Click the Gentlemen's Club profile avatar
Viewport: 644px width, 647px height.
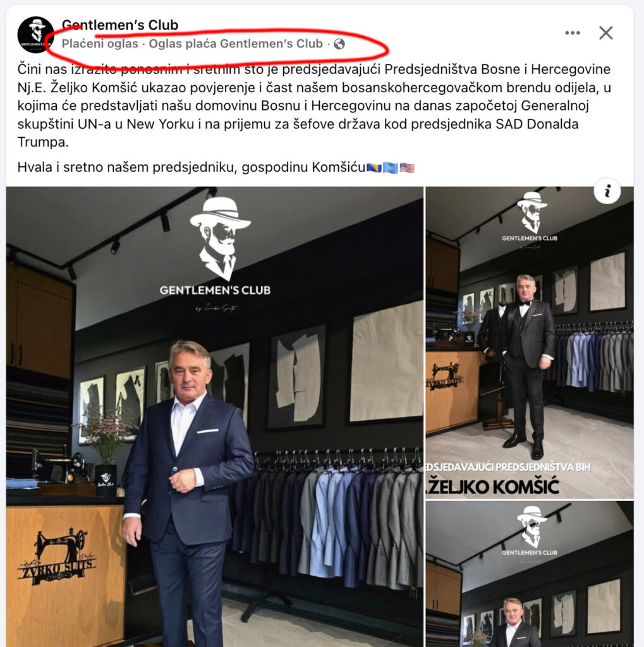pos(35,34)
